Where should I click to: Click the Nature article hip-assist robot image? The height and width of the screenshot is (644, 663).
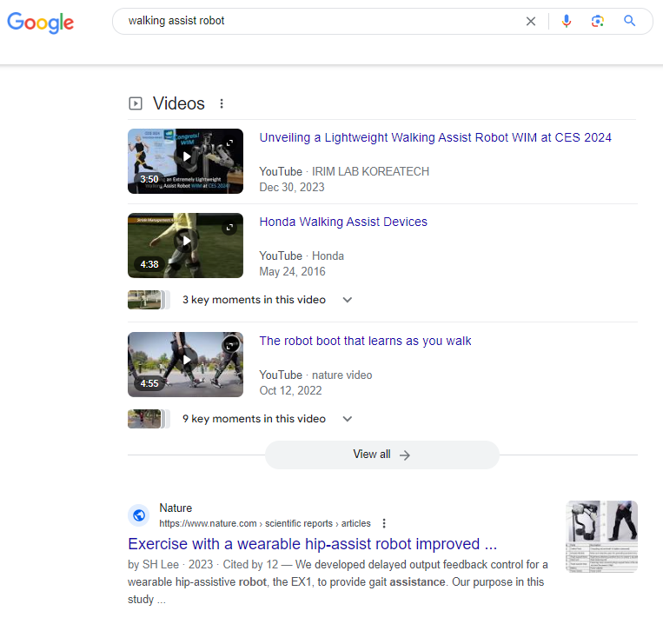(x=601, y=536)
